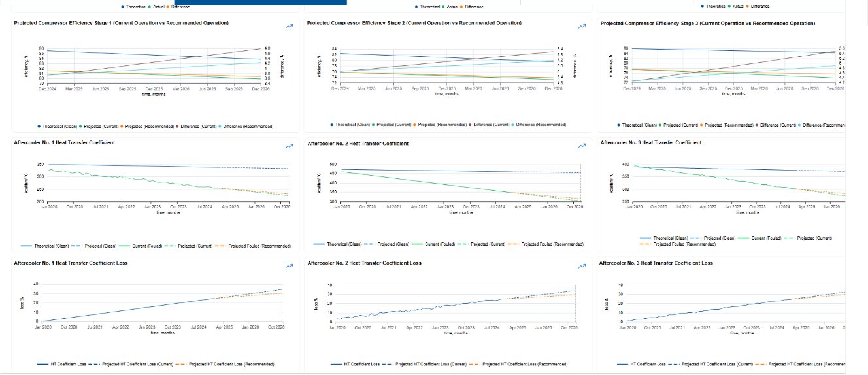The height and width of the screenshot is (375, 868).
Task: Open trend icon on Compressor Efficiency Stage 2 chart
Action: (582, 26)
